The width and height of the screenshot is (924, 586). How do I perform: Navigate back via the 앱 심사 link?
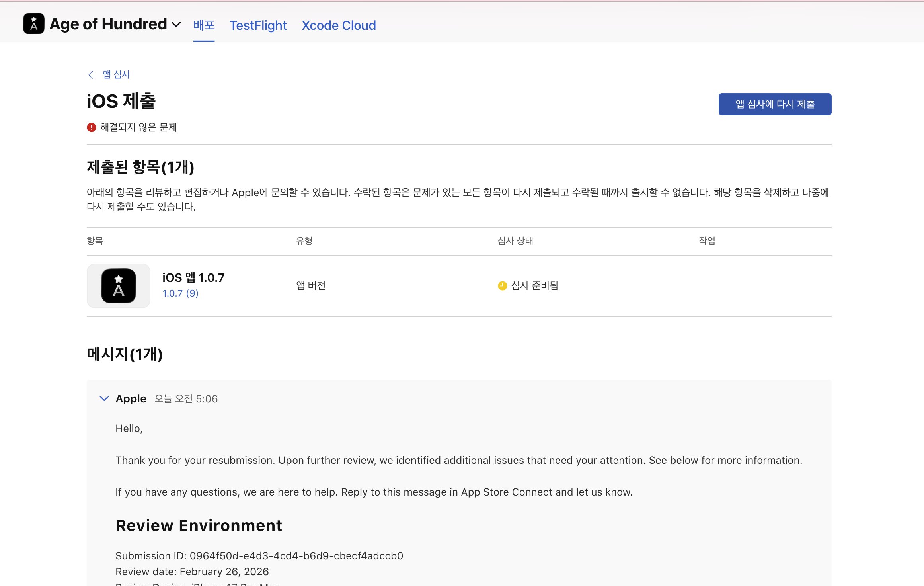point(116,75)
